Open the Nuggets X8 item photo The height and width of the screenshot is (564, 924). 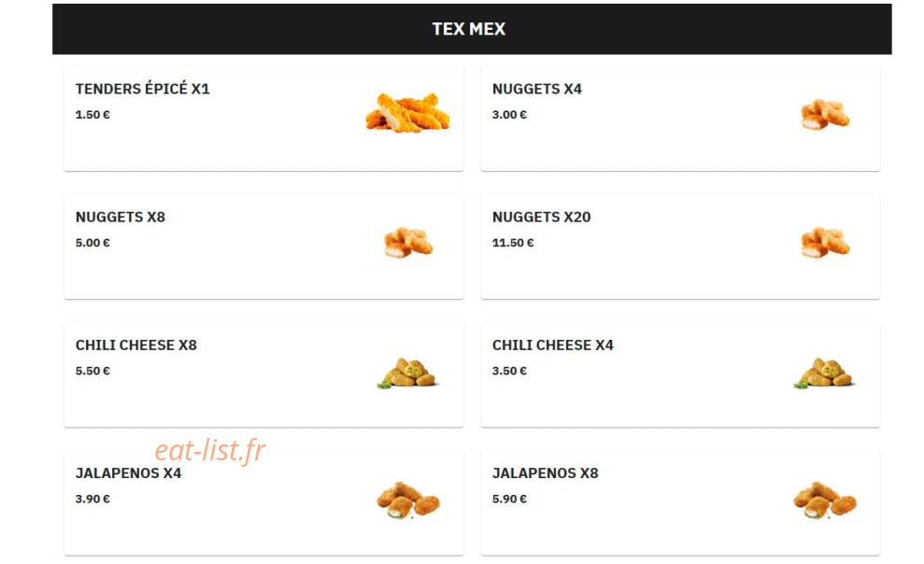408,243
